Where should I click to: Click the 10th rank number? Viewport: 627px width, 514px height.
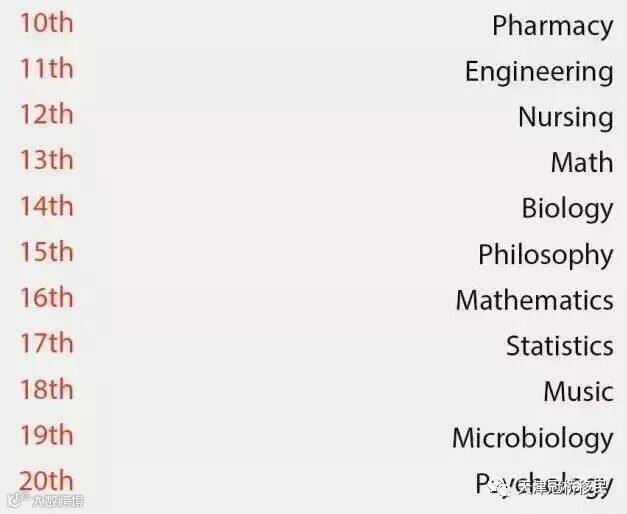coord(46,23)
